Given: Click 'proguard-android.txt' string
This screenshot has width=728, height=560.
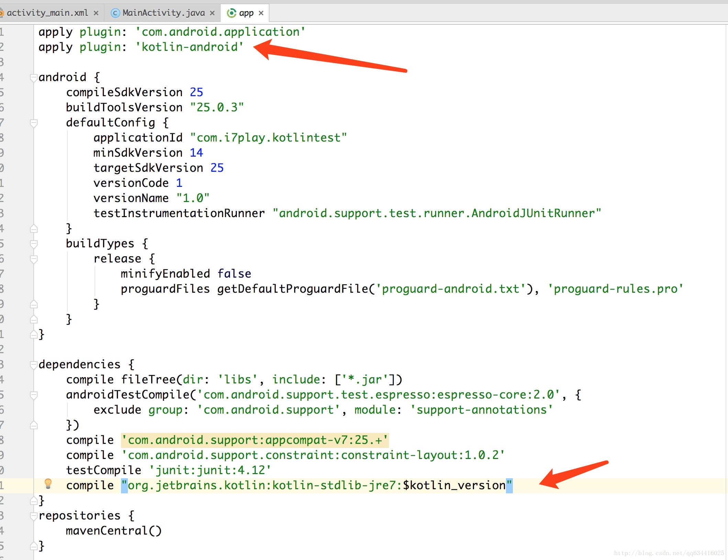Looking at the screenshot, I should point(451,289).
